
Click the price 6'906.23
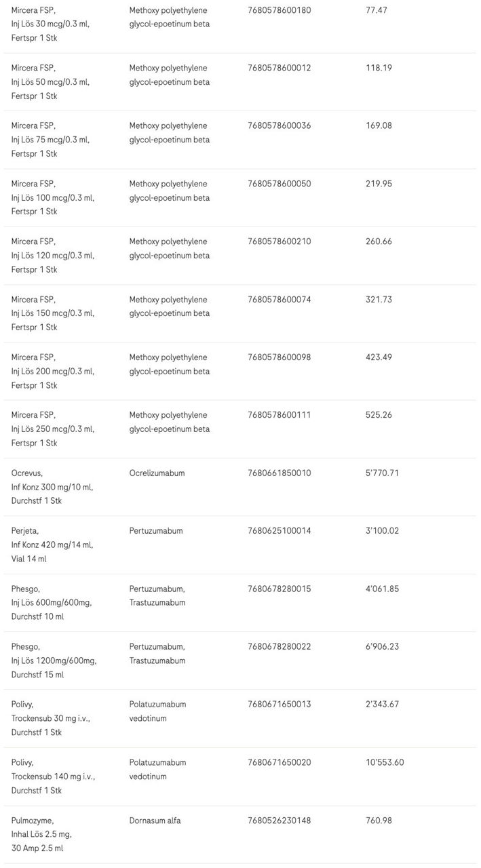tap(382, 646)
